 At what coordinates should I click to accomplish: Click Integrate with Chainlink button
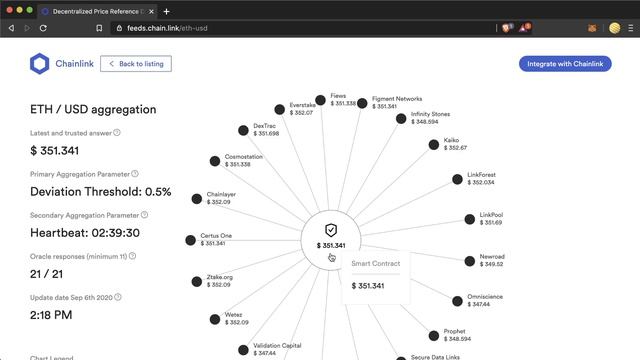click(565, 64)
